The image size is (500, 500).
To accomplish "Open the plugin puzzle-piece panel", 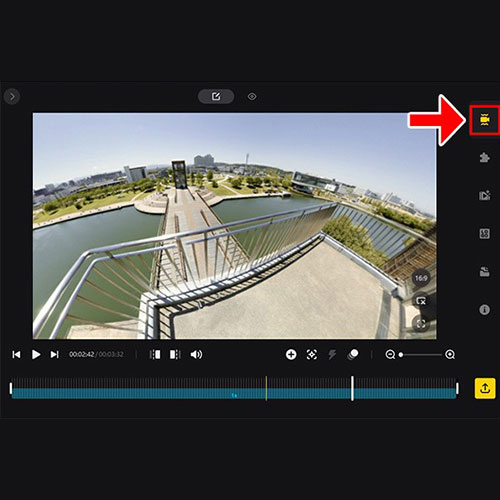I will pos(484,157).
